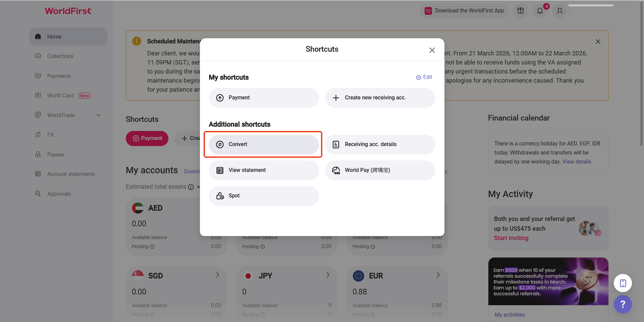
Task: Go to Collections in the sidebar
Action: pos(60,56)
